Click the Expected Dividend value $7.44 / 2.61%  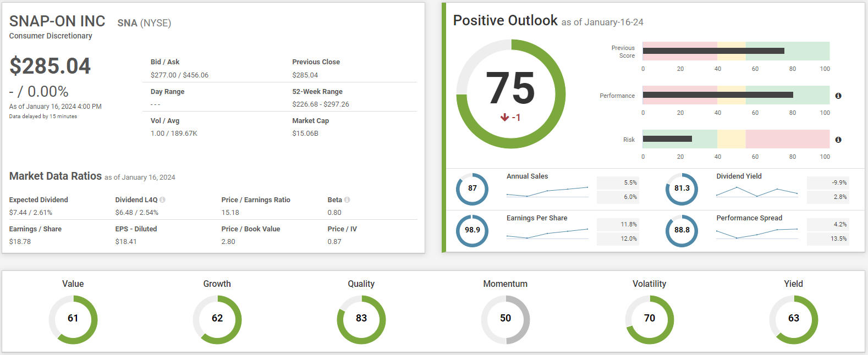click(31, 212)
